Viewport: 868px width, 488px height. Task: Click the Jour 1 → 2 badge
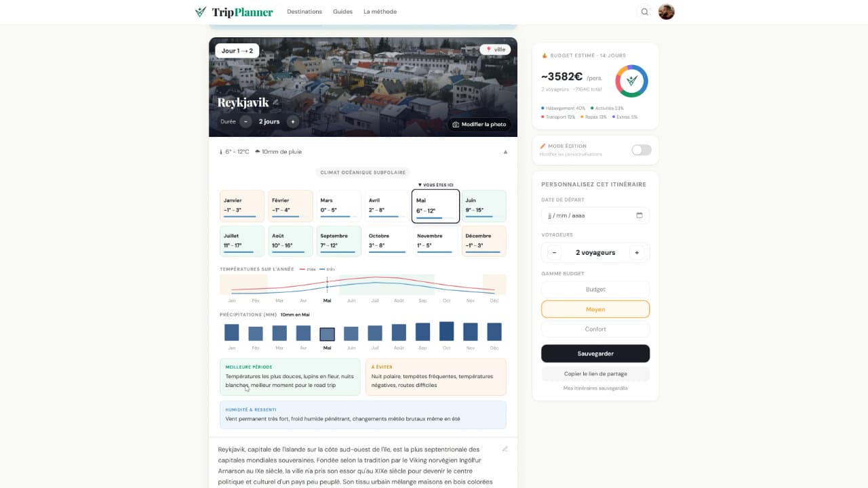pos(237,51)
